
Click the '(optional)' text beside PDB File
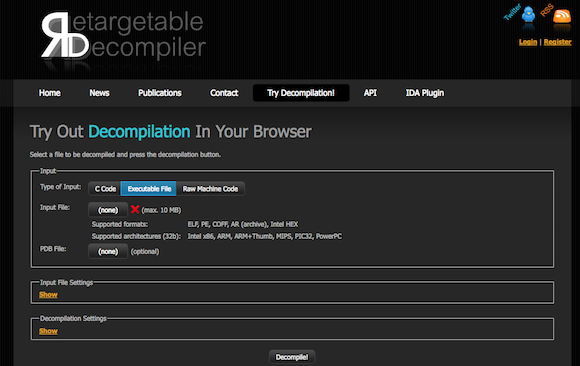click(145, 252)
